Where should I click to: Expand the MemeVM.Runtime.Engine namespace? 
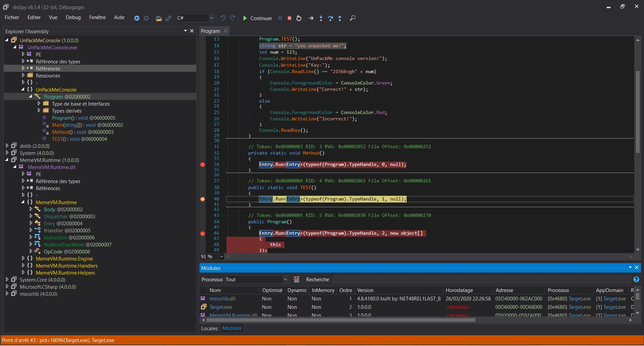tap(23, 258)
